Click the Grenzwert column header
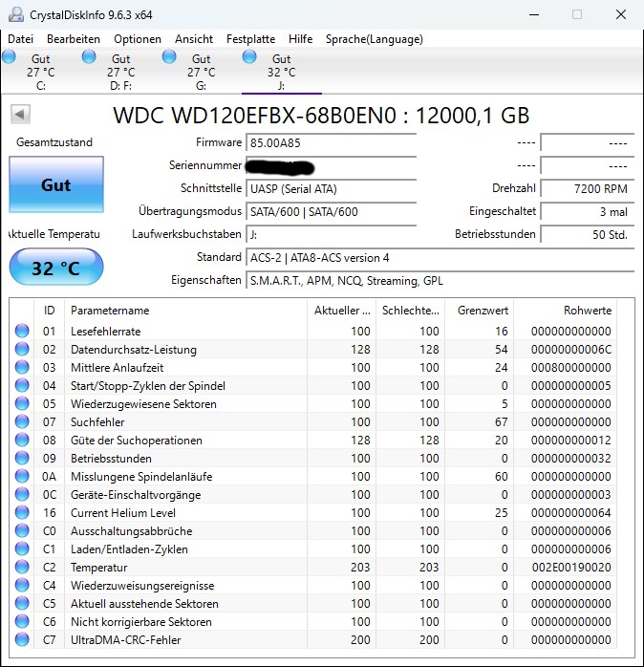 point(480,311)
